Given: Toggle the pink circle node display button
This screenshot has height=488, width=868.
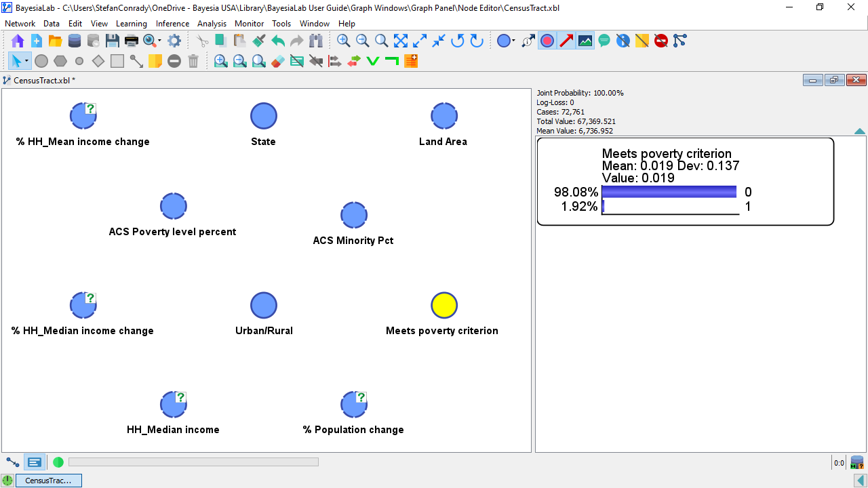Looking at the screenshot, I should (x=547, y=41).
